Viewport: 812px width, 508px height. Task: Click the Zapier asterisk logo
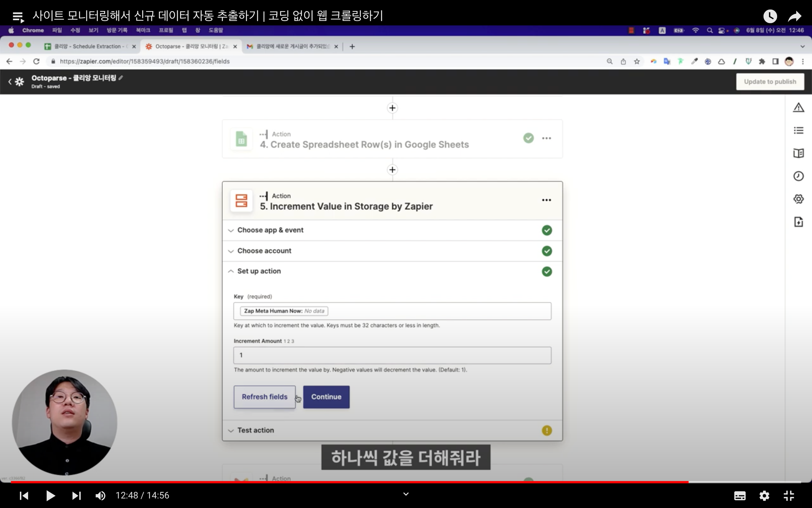[x=19, y=82]
